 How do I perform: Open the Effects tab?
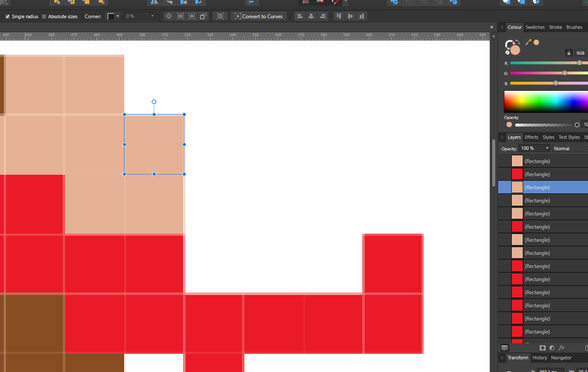[x=531, y=137]
